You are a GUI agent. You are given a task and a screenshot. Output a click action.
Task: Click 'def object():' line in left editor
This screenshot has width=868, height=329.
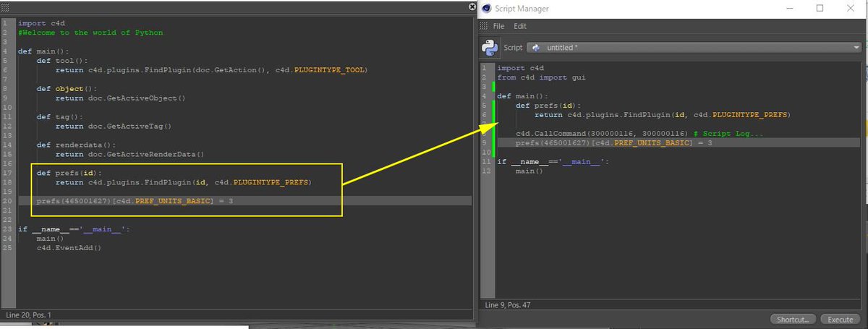pos(67,89)
